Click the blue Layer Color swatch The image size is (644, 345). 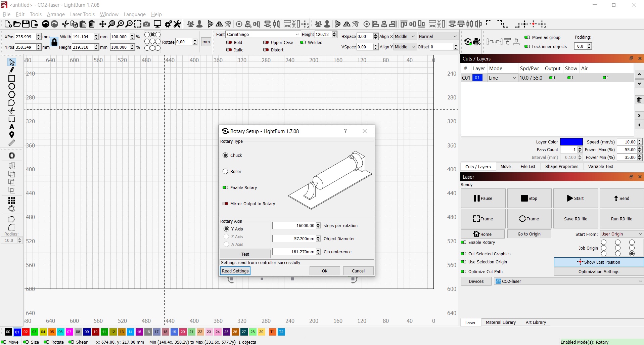(571, 142)
